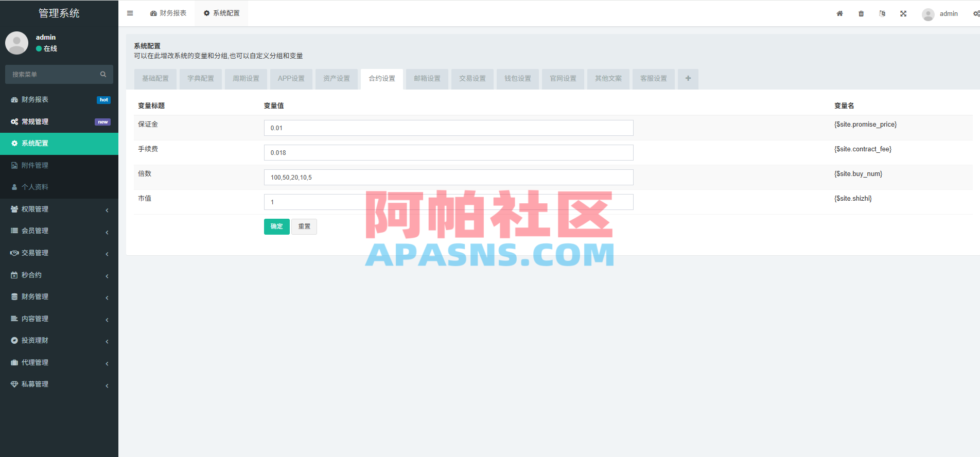Open the admin user avatar menu

point(940,14)
